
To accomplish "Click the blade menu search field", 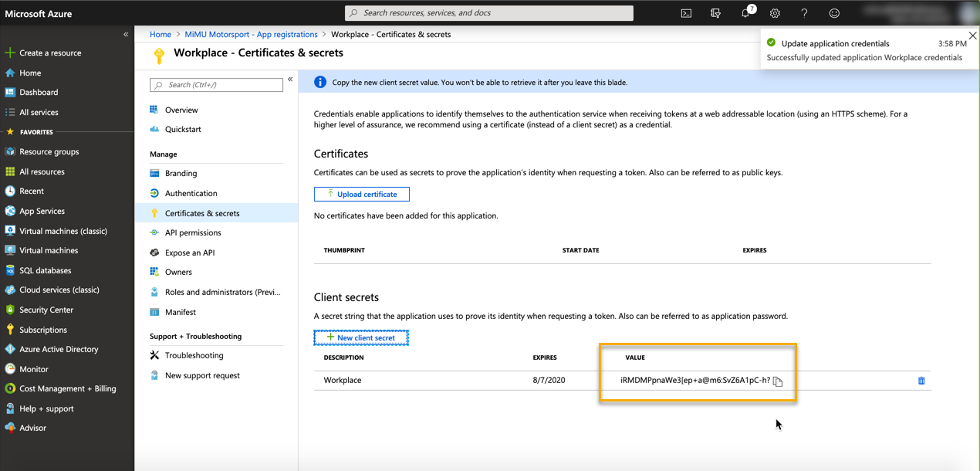I will (x=217, y=85).
